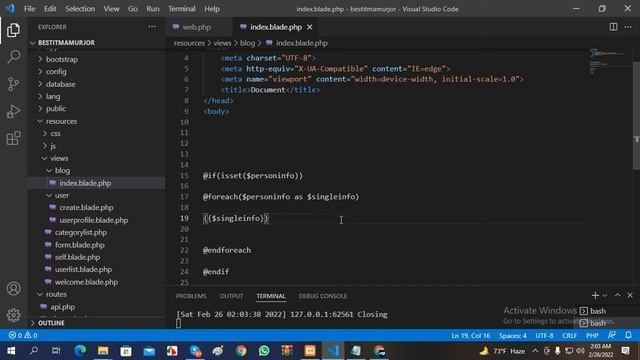This screenshot has height=360, width=640.
Task: Open the Search view icon
Action: (x=13, y=57)
